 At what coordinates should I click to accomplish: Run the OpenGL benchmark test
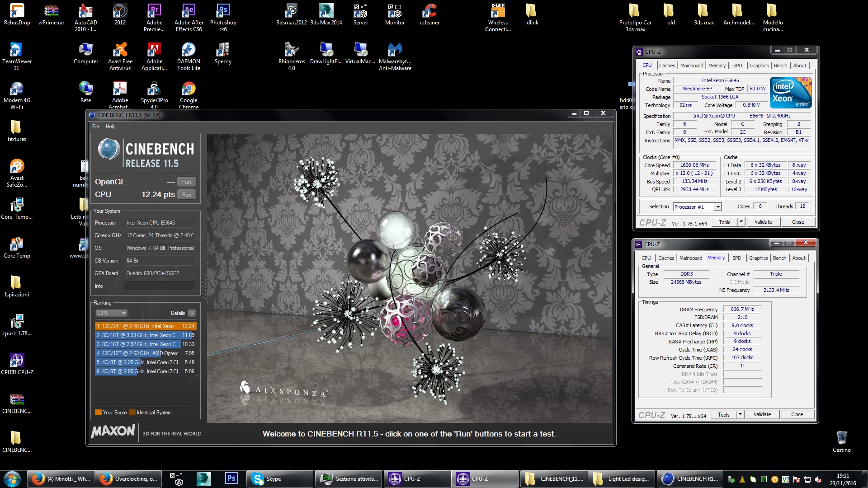coord(186,182)
